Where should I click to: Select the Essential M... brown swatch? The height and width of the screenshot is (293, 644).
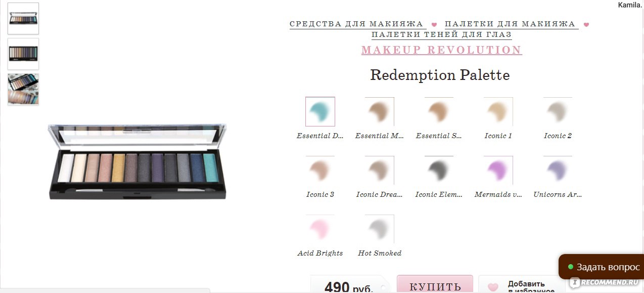coord(380,111)
